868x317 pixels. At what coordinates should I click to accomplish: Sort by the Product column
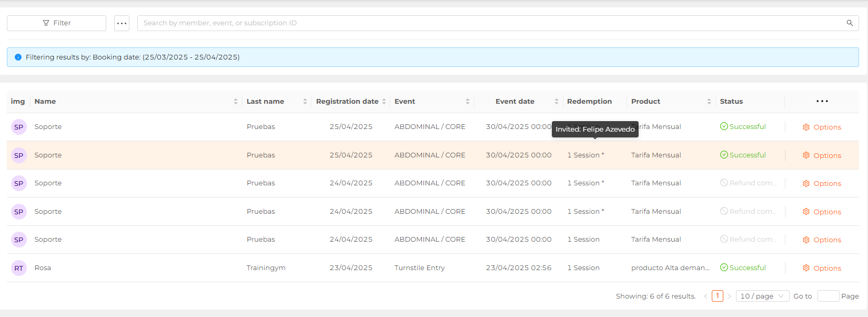[x=709, y=102]
